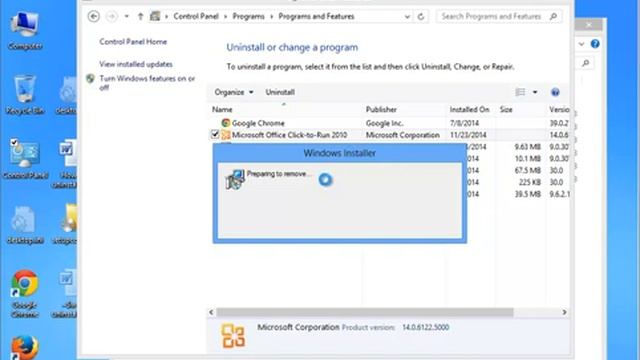Screen dimensions: 640x360
Task: Click the Search Programs and Features field
Action: (499, 16)
